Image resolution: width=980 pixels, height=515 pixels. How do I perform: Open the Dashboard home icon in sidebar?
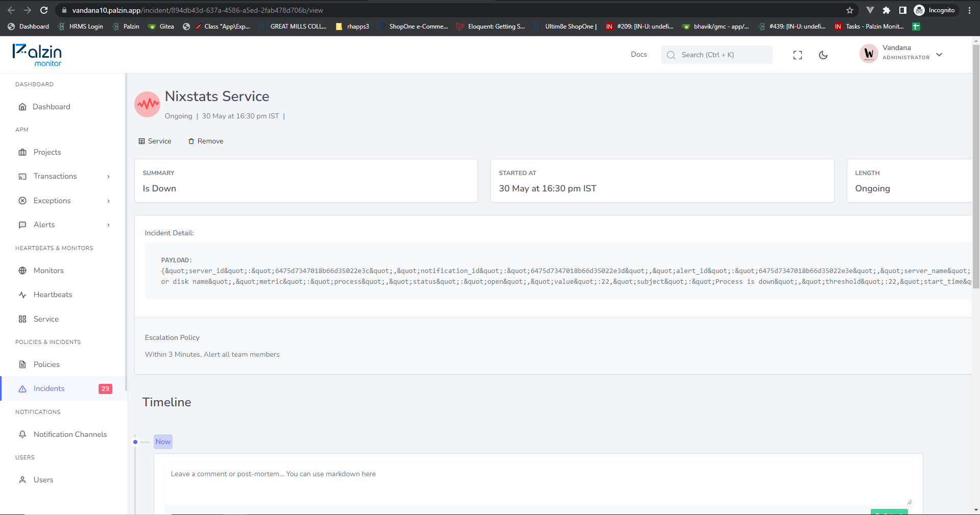click(22, 107)
